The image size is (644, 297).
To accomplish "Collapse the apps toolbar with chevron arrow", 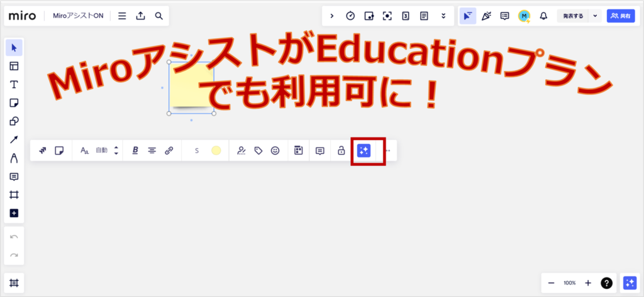I will point(332,16).
